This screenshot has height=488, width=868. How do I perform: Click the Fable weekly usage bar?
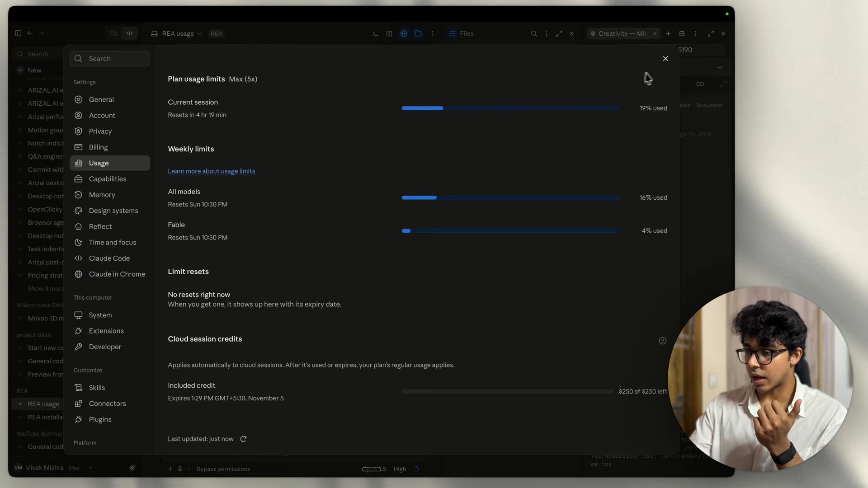pyautogui.click(x=510, y=231)
